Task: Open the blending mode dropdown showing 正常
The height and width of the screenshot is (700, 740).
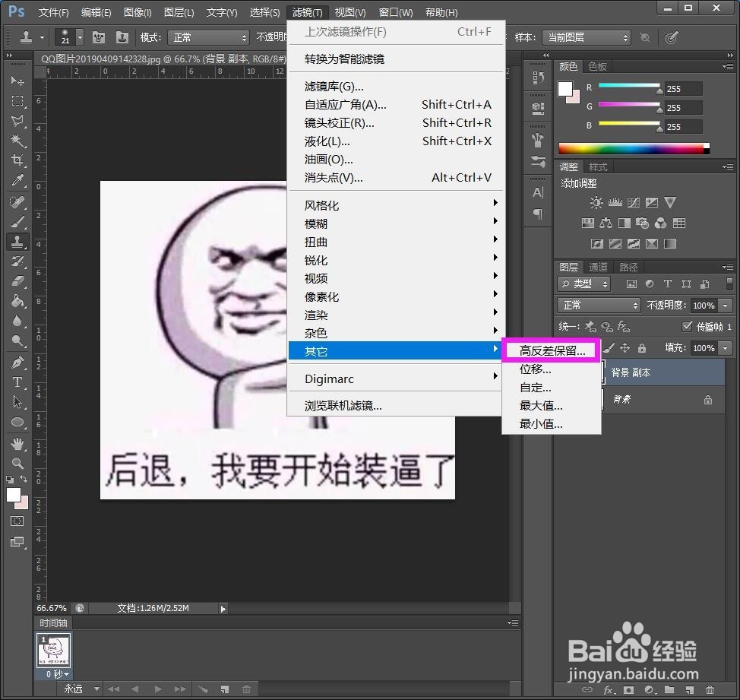Action: pyautogui.click(x=598, y=304)
